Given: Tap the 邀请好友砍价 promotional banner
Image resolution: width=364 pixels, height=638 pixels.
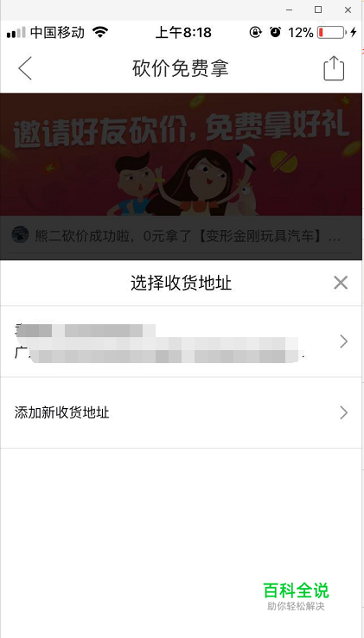Looking at the screenshot, I should (181, 155).
